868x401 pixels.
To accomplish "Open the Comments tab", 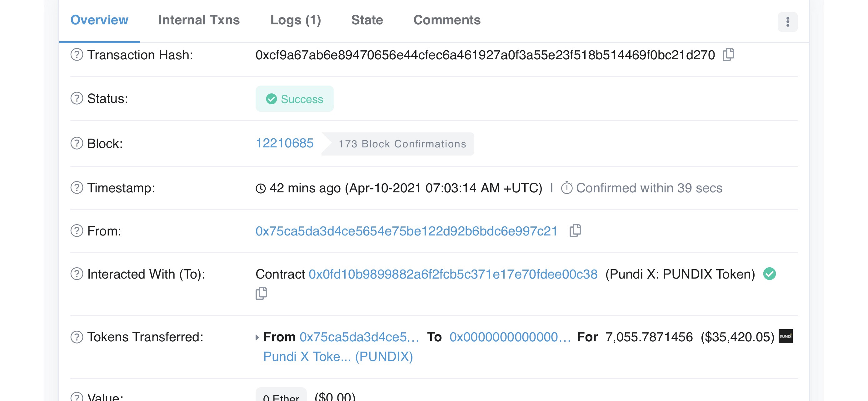I will [x=447, y=20].
